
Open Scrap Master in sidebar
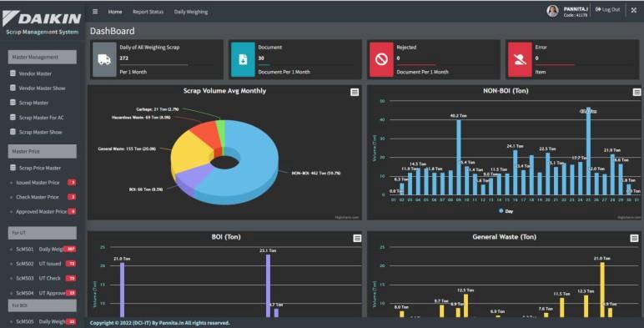pos(33,103)
